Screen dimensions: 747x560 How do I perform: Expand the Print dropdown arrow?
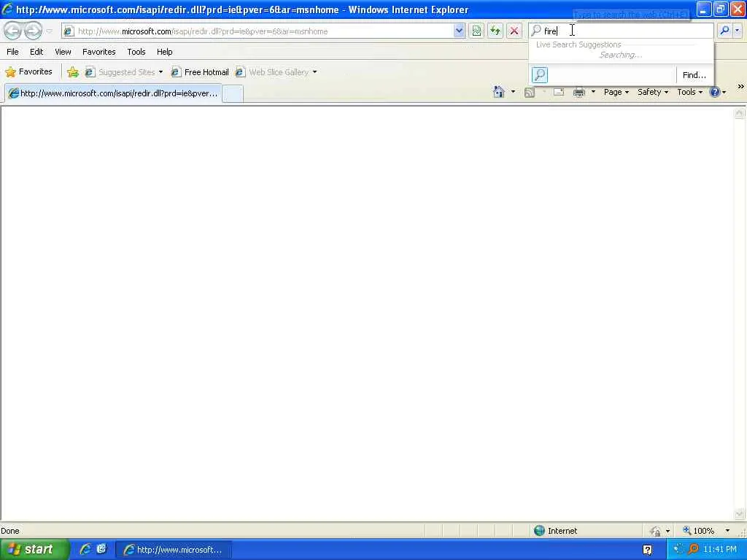tap(593, 92)
